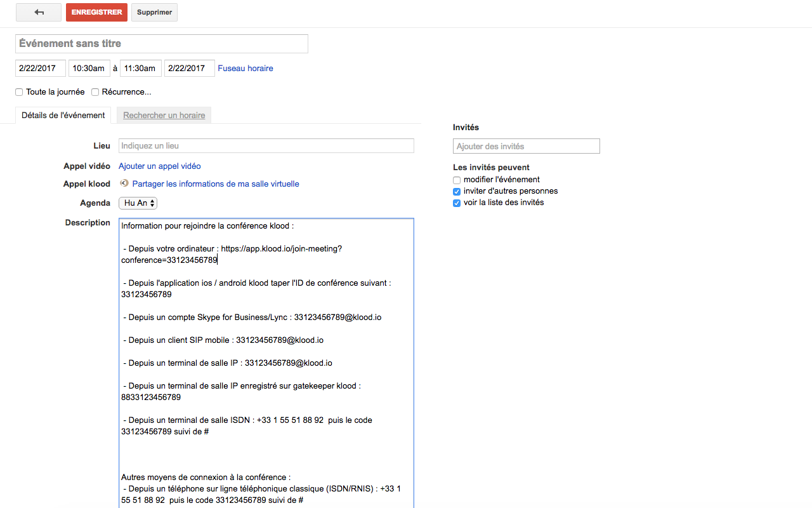Uncheck inviter d'autres personnes
Screen dimensions: 812x508
457,192
